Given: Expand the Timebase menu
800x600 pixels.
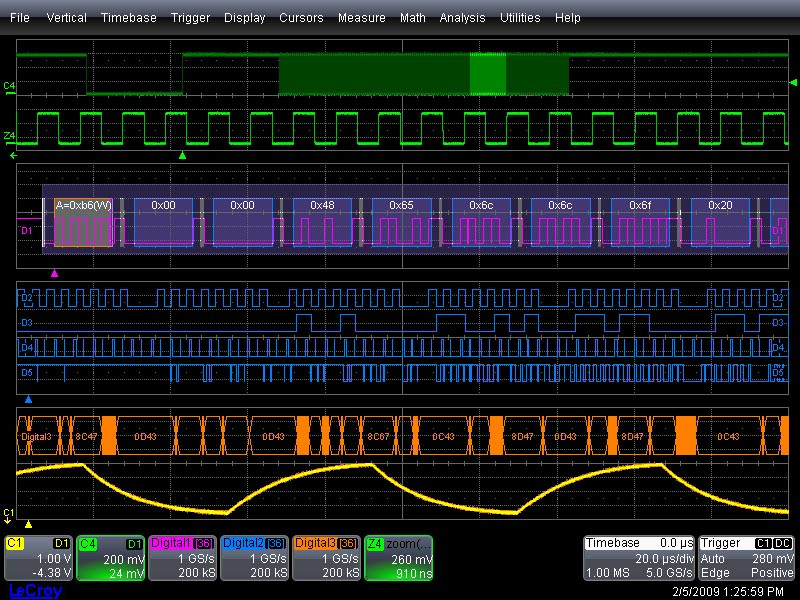Looking at the screenshot, I should [128, 18].
